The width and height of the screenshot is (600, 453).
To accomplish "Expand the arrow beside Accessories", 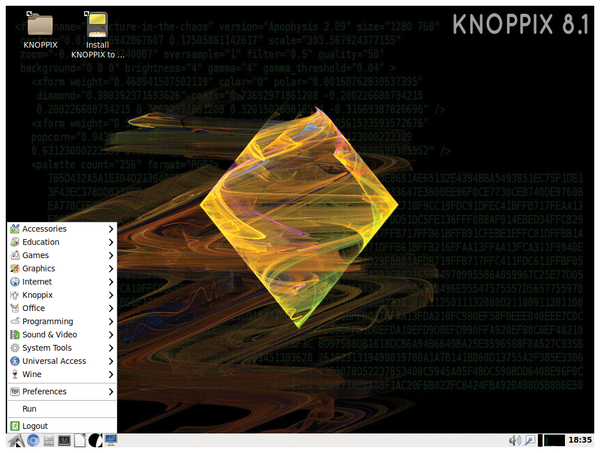I will coord(111,229).
